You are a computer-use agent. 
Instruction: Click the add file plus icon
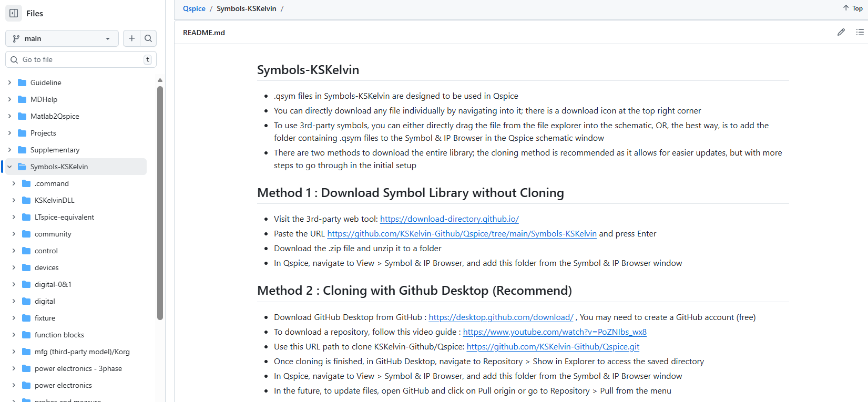click(132, 38)
